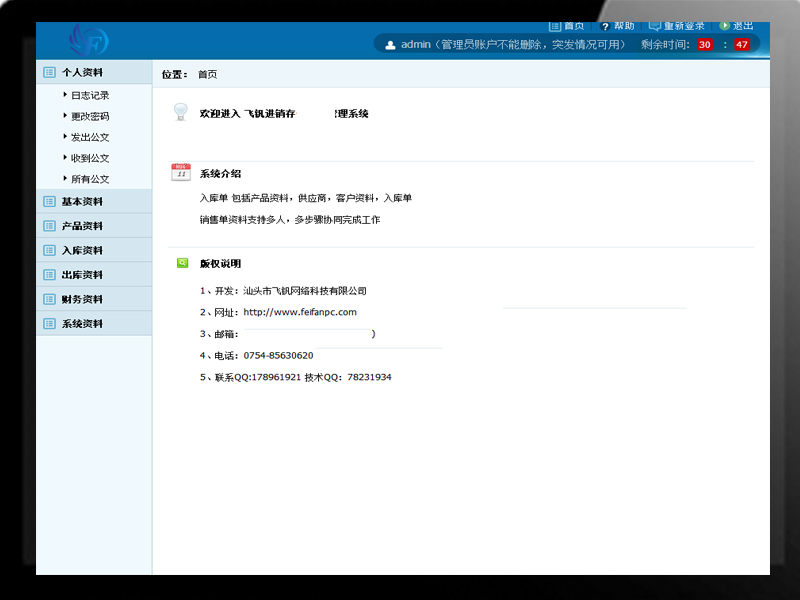
Task: Open 出库资料 in the sidebar
Action: [82, 275]
